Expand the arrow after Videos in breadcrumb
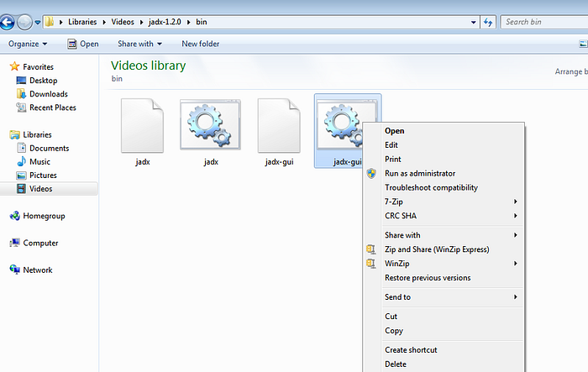The width and height of the screenshot is (588, 372). pos(141,22)
